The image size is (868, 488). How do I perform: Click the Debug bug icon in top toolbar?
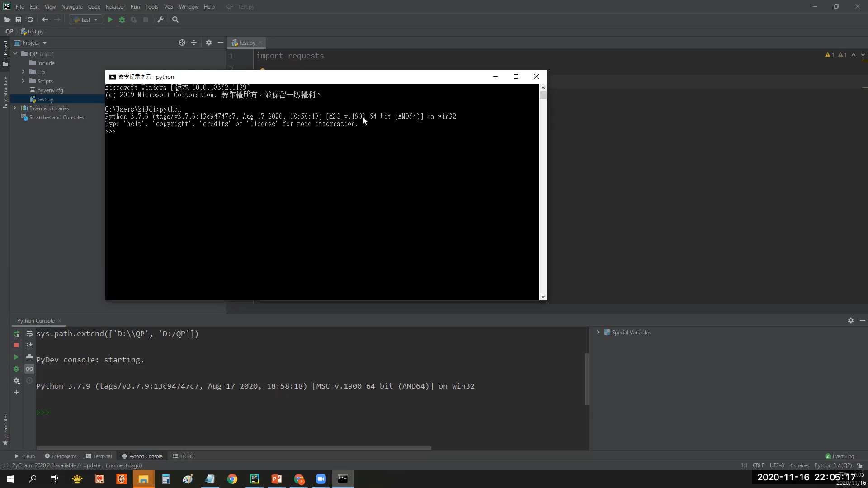tap(122, 19)
